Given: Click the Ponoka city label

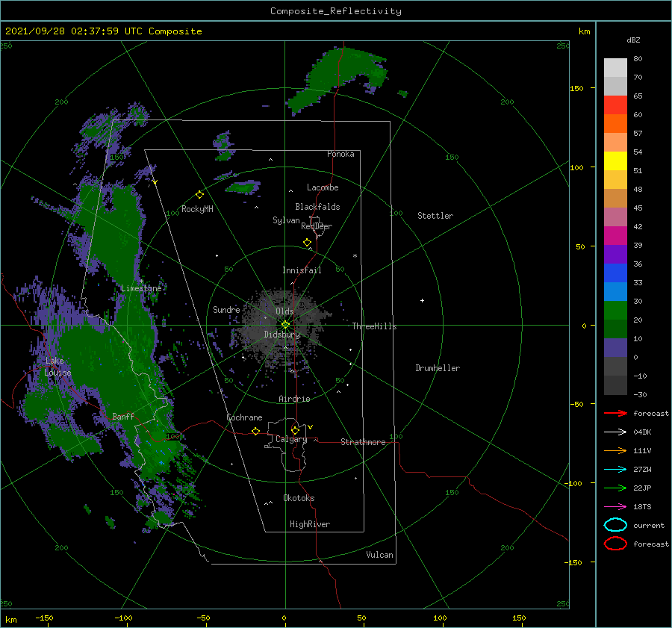Looking at the screenshot, I should click(x=340, y=154).
